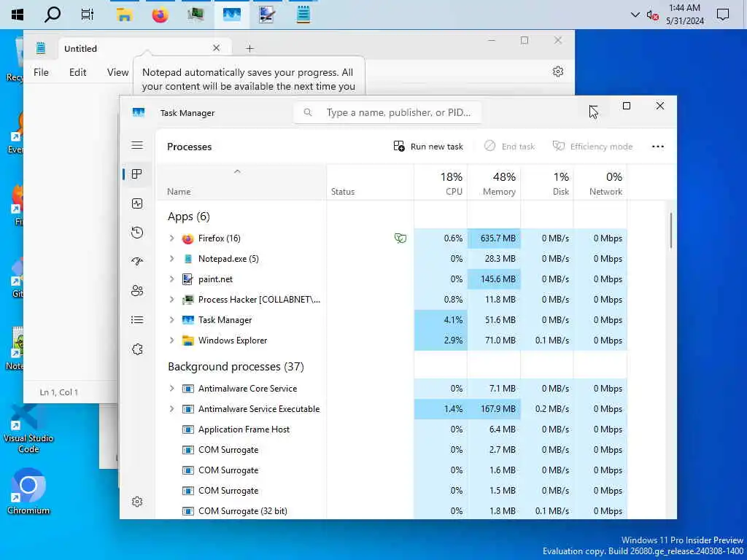The image size is (747, 560).
Task: Click the taskbar clock showing 1:44 AM
Action: [684, 15]
